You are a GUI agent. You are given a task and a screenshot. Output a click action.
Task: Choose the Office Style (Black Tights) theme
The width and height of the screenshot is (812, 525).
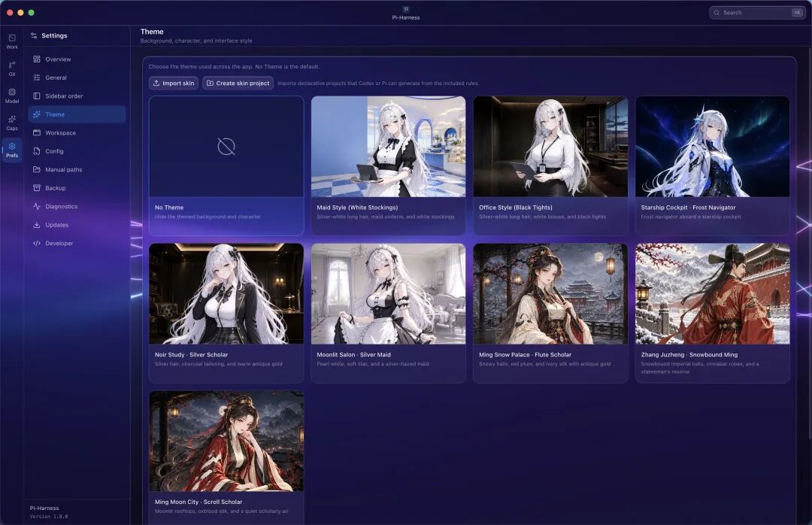click(550, 165)
